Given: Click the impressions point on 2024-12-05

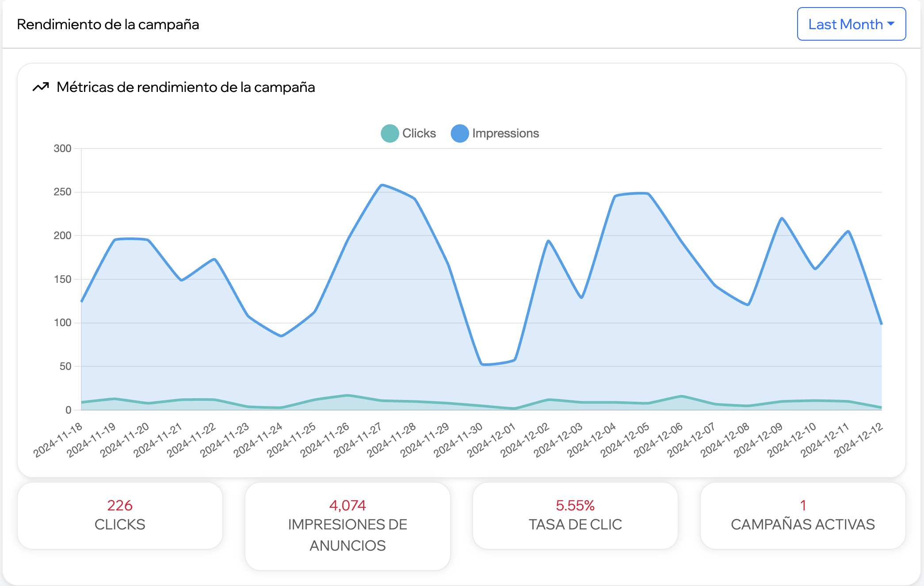Looking at the screenshot, I should click(648, 194).
